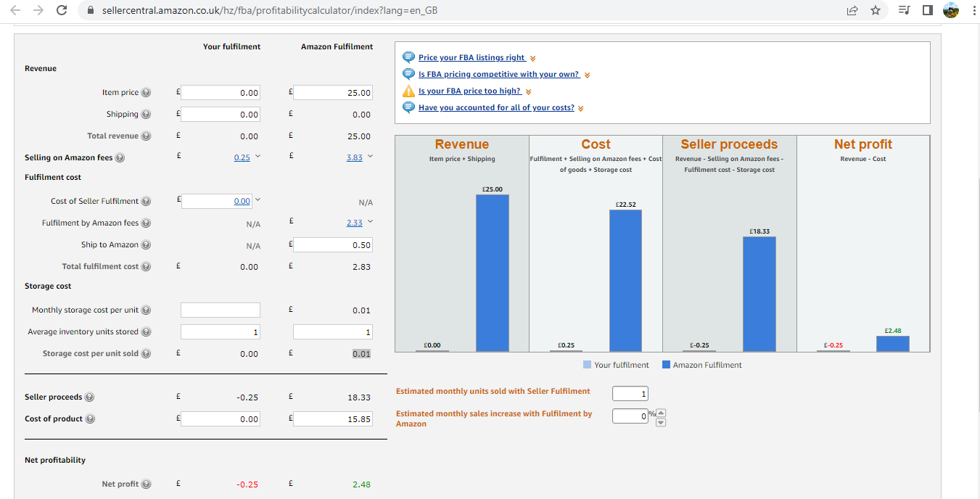Click the Your fulfilment legend color swatch
This screenshot has height=499, width=980.
[587, 365]
